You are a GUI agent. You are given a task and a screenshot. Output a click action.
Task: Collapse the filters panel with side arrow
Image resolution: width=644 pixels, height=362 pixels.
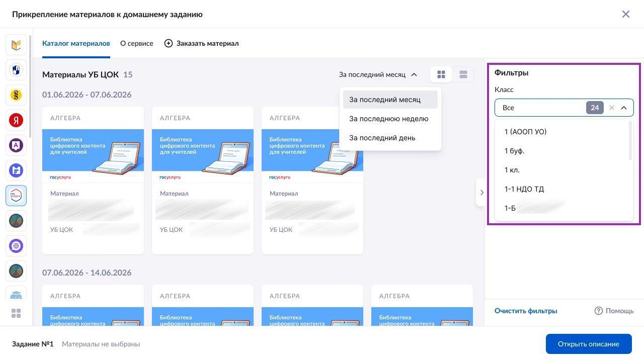pyautogui.click(x=481, y=192)
